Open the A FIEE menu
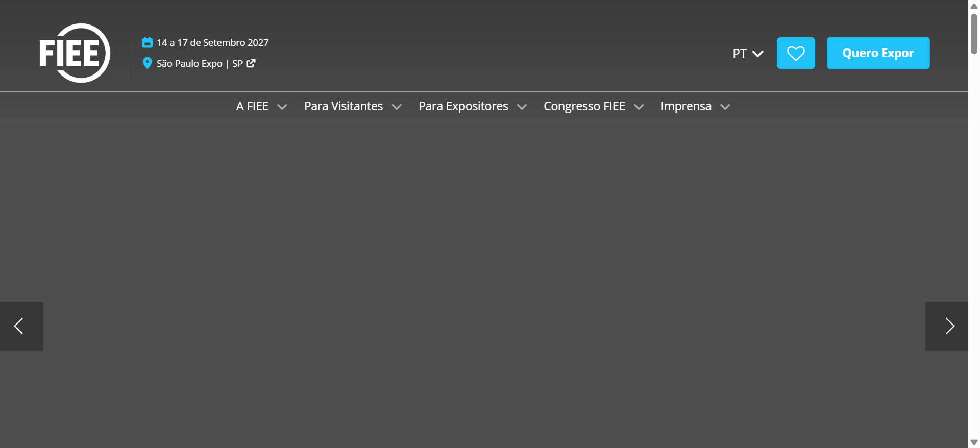980x448 pixels. [252, 106]
